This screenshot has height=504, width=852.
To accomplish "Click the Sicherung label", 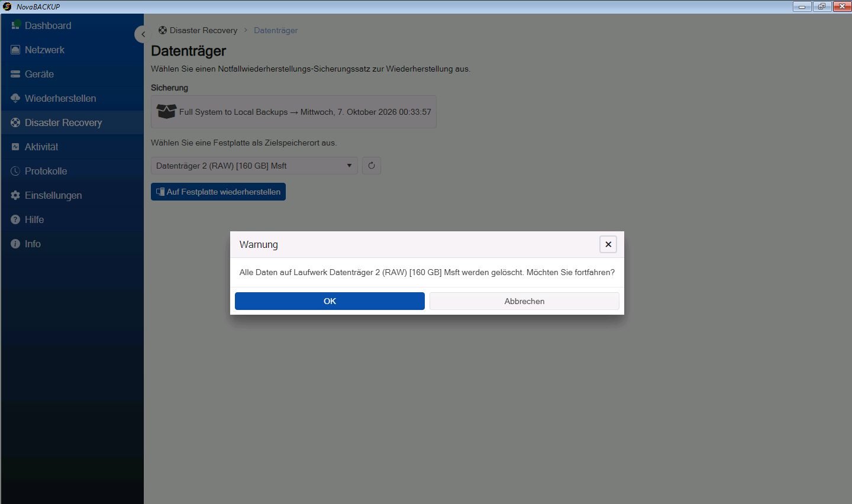I will click(169, 88).
